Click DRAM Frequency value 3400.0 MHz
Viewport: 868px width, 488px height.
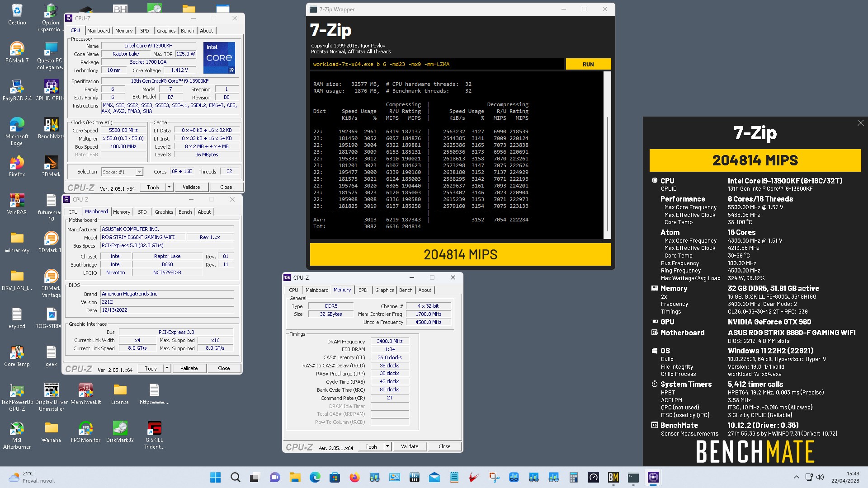(x=390, y=341)
